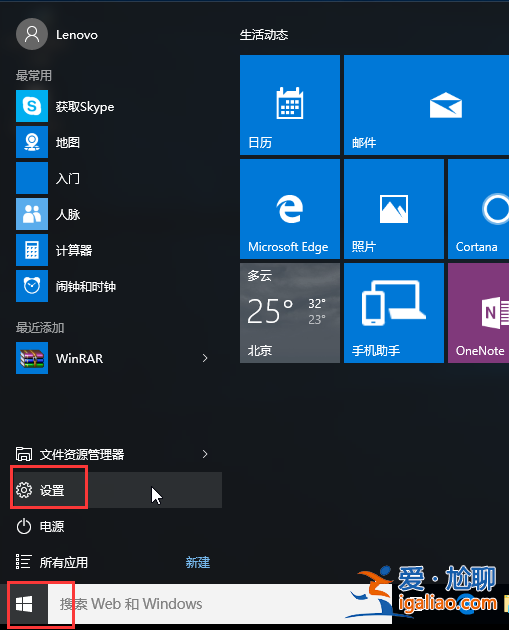The image size is (509, 630).
Task: Click the File Explorer folder icon
Action: [x=24, y=454]
